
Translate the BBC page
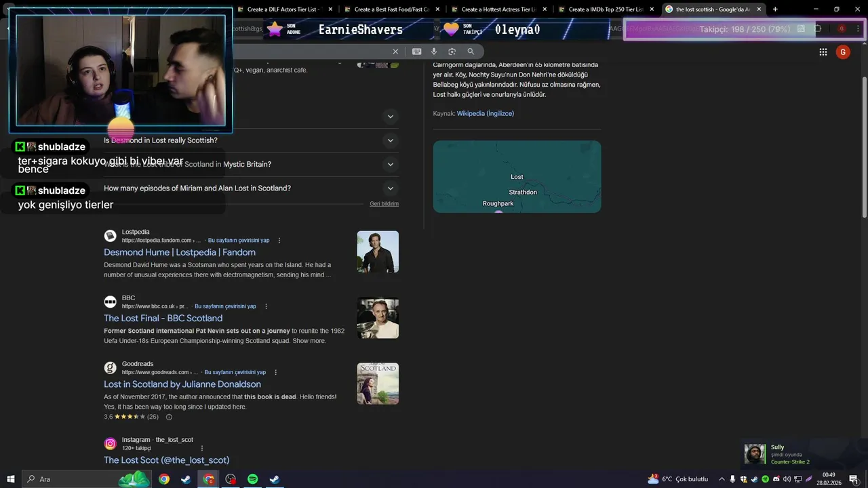(225, 306)
